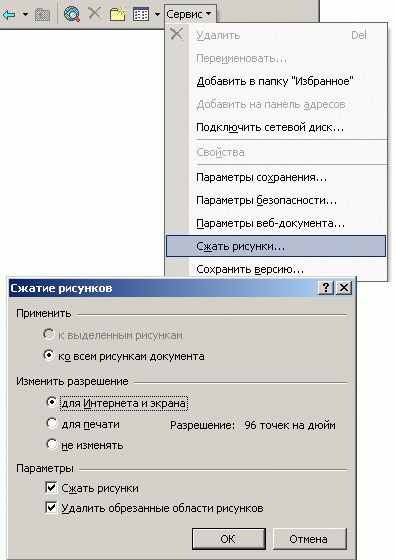Toggle Удалить обрезанные области рисунков checkbox

(51, 508)
